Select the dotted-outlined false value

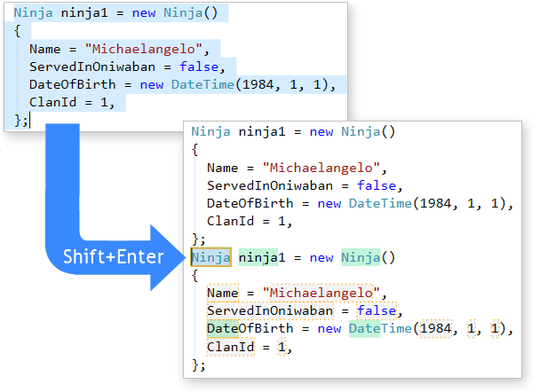tap(377, 311)
